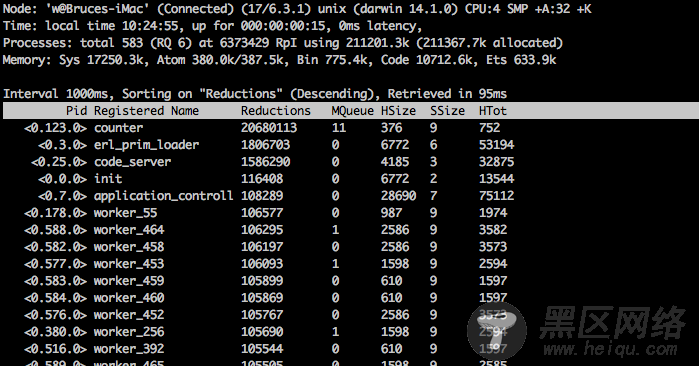Click the SSize column header

(x=447, y=111)
